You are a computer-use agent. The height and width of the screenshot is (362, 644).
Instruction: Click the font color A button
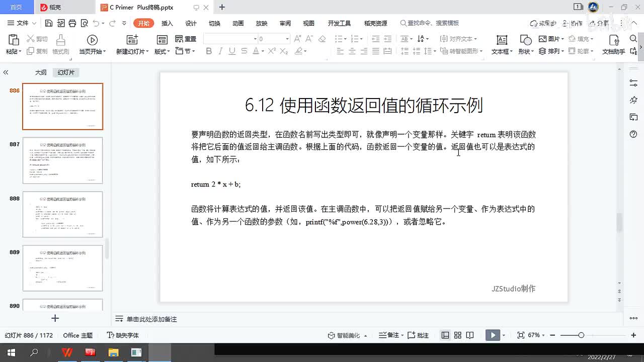256,51
